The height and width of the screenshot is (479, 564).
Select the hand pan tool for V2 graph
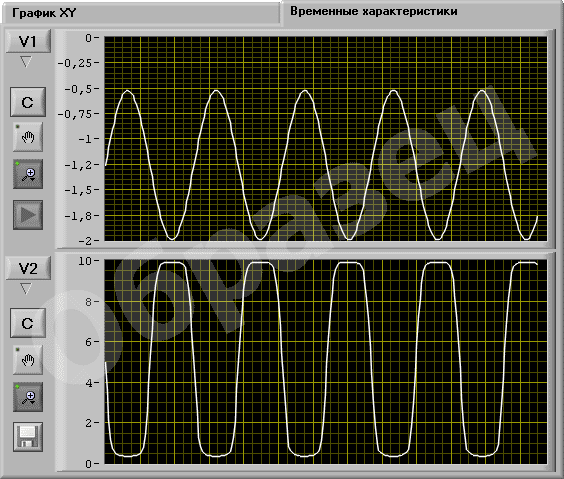28,360
